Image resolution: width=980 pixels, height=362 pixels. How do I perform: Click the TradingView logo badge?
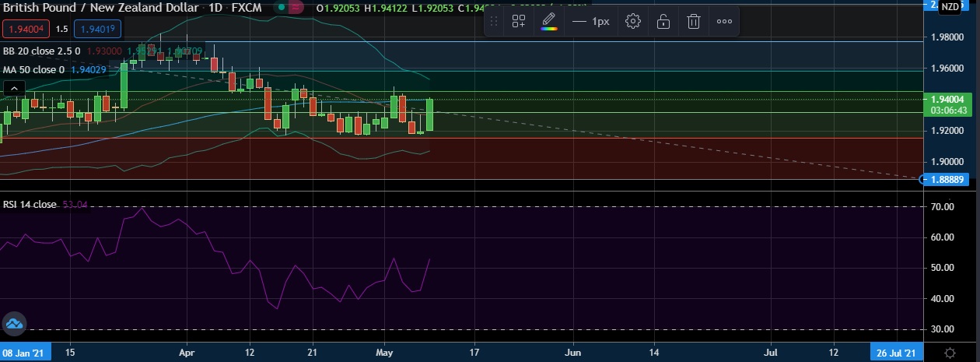coord(13,324)
